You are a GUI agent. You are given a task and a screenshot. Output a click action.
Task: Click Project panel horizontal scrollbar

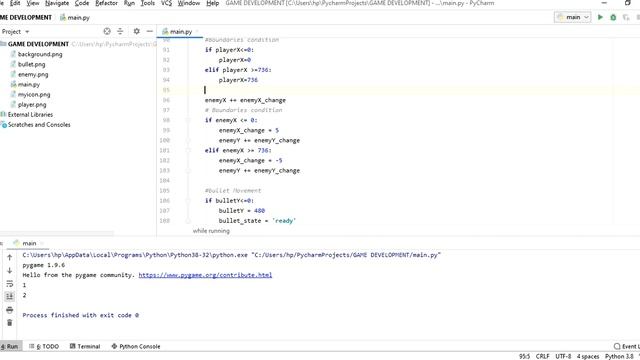[57, 234]
